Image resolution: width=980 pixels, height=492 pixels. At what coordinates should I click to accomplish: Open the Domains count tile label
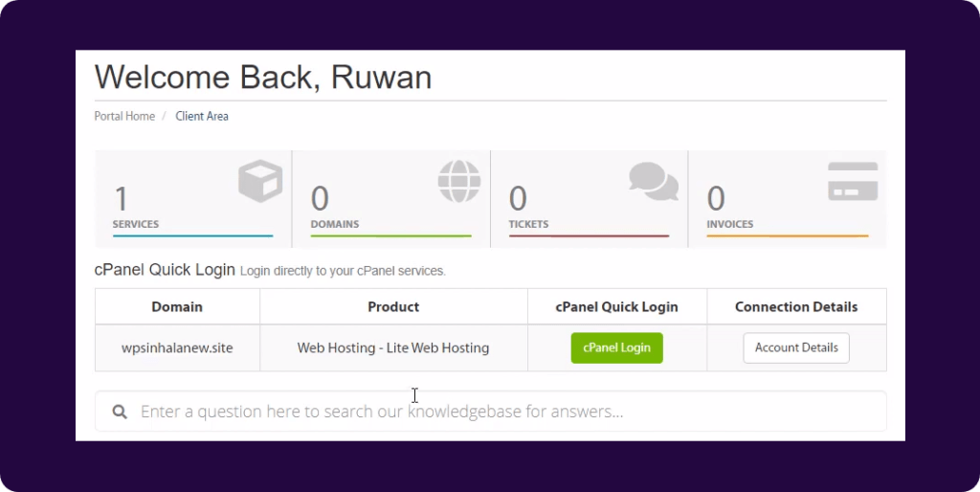pos(335,224)
